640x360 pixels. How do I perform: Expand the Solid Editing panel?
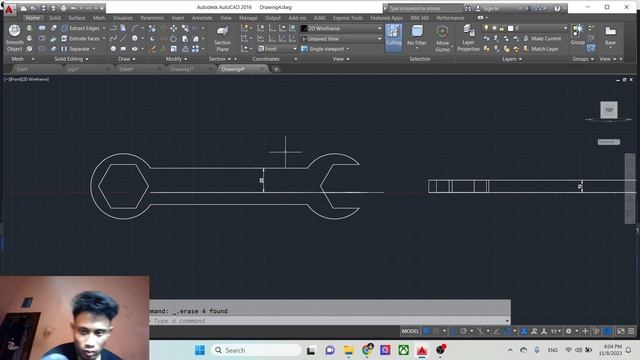tap(71, 59)
